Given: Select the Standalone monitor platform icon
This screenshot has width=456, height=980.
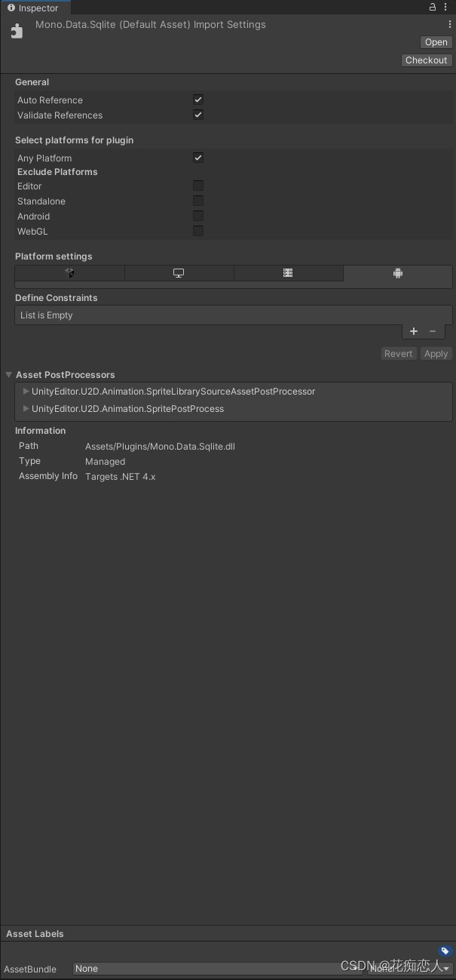Looking at the screenshot, I should tap(179, 272).
